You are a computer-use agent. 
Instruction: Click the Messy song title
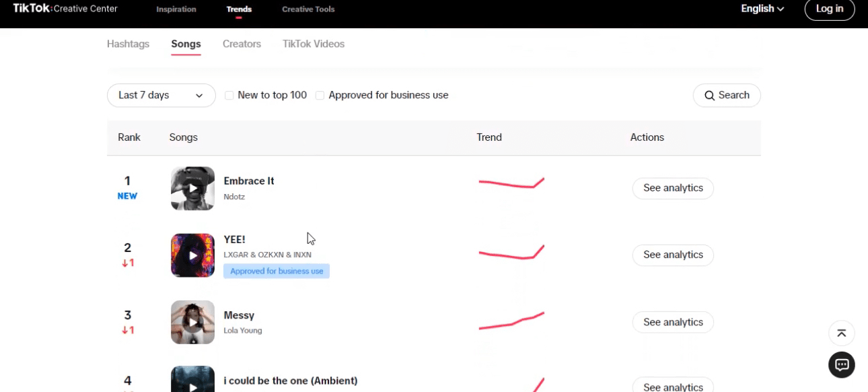pyautogui.click(x=239, y=315)
